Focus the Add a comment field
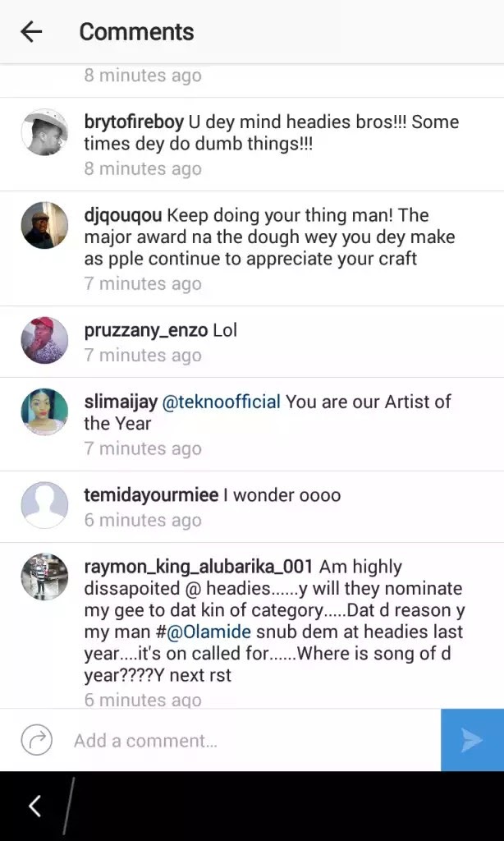This screenshot has width=504, height=841. coord(246,740)
